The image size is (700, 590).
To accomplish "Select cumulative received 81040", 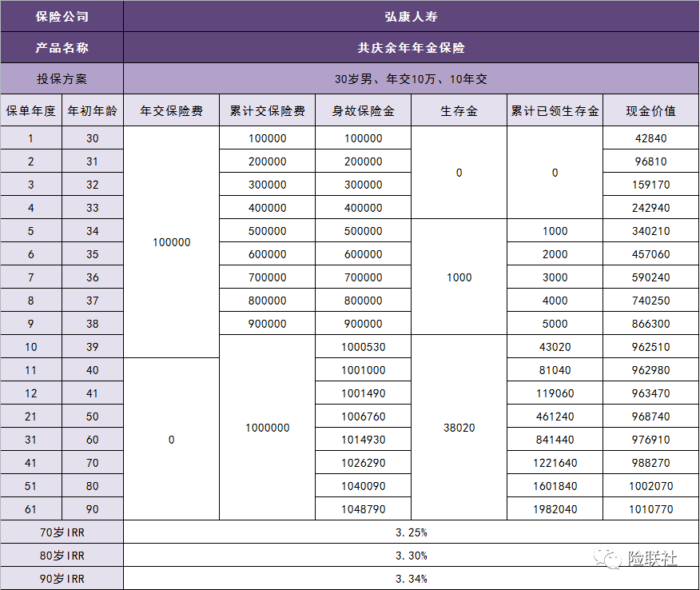I will [x=555, y=370].
